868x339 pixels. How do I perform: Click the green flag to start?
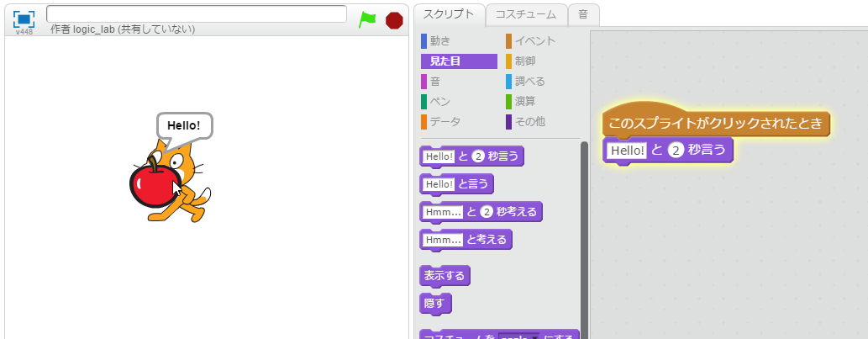pyautogui.click(x=367, y=19)
